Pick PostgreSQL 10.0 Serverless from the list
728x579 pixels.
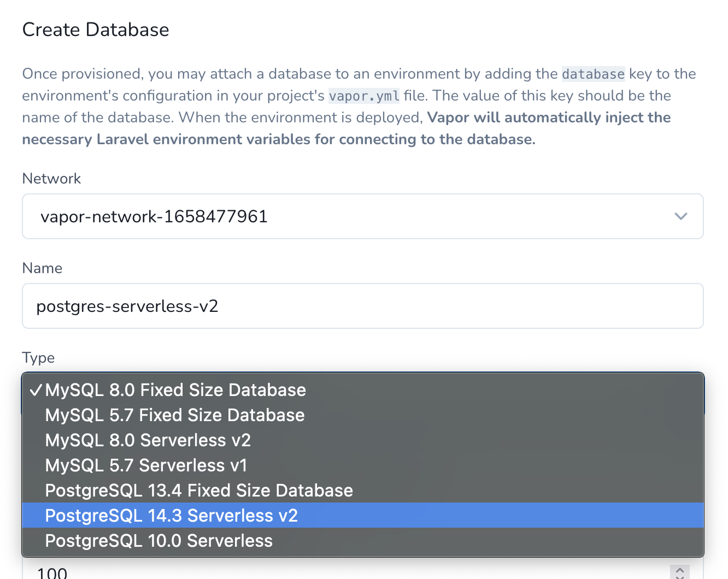158,541
